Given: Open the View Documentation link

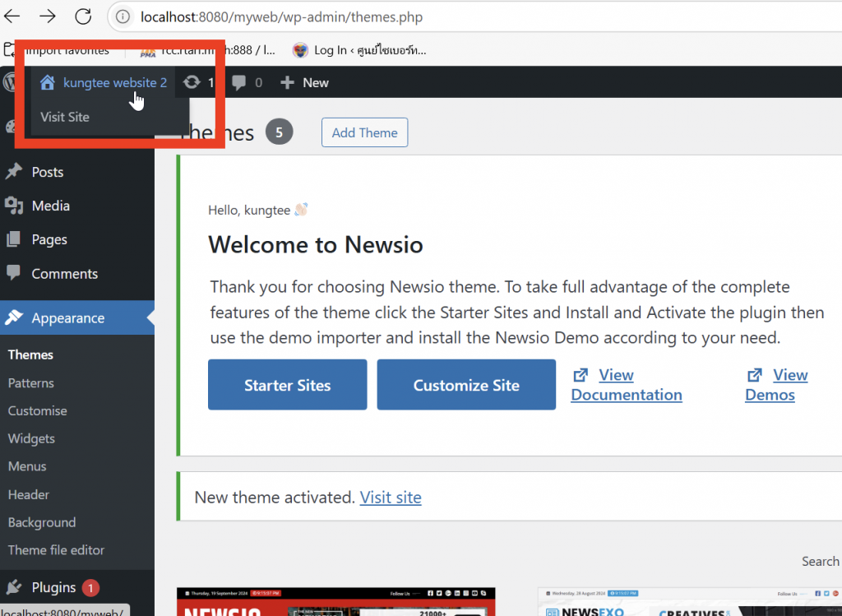Looking at the screenshot, I should (626, 385).
